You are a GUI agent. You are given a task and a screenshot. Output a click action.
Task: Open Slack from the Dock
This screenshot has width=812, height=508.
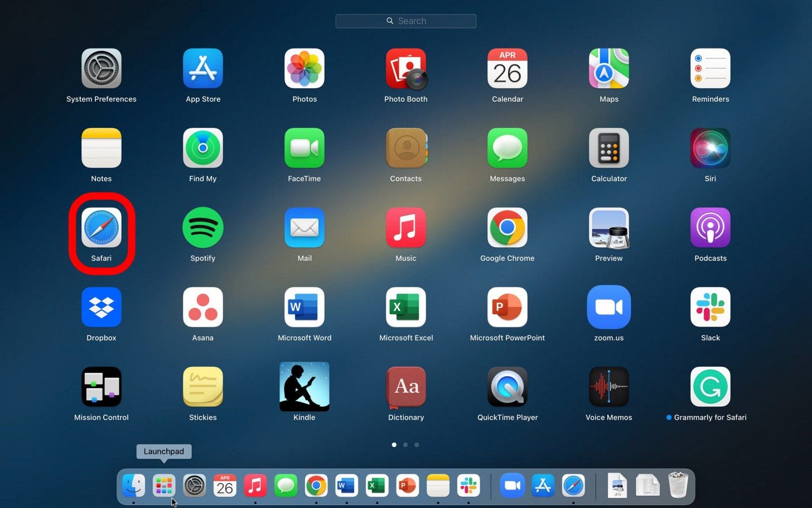(468, 486)
